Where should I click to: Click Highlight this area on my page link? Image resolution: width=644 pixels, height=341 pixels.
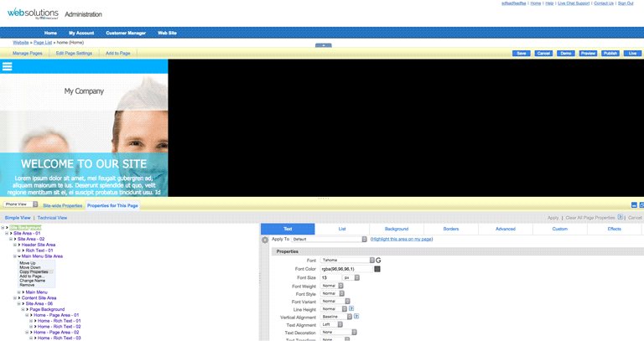pyautogui.click(x=402, y=239)
